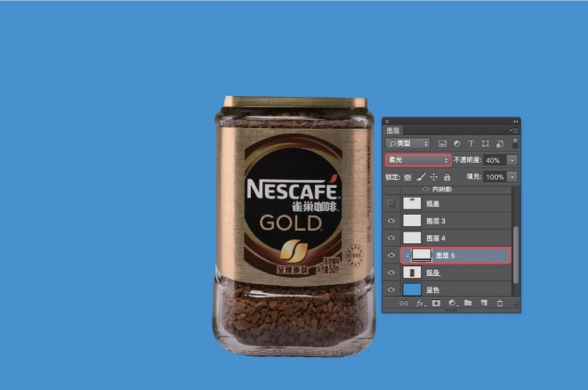The width and height of the screenshot is (588, 390).
Task: Hide the 图层 5 layer
Action: tap(391, 256)
